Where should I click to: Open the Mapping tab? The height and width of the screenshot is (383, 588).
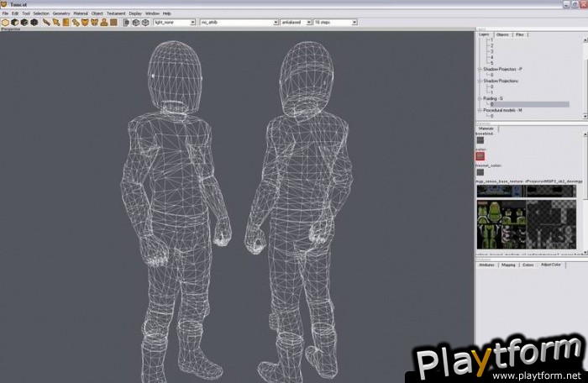(x=508, y=265)
